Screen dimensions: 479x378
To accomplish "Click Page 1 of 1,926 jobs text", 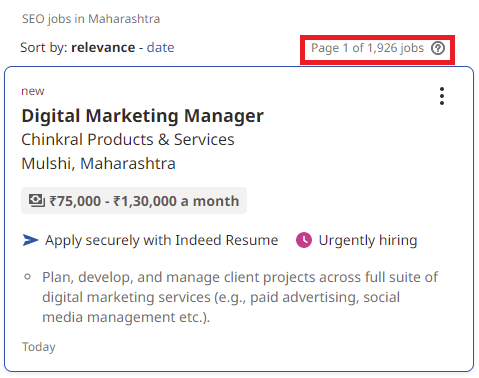I will (367, 48).
